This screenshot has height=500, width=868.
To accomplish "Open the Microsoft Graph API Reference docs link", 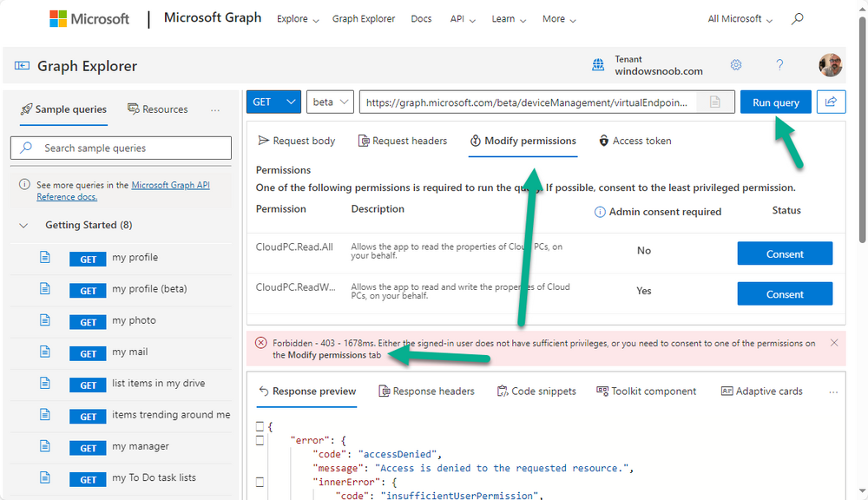I will point(123,190).
